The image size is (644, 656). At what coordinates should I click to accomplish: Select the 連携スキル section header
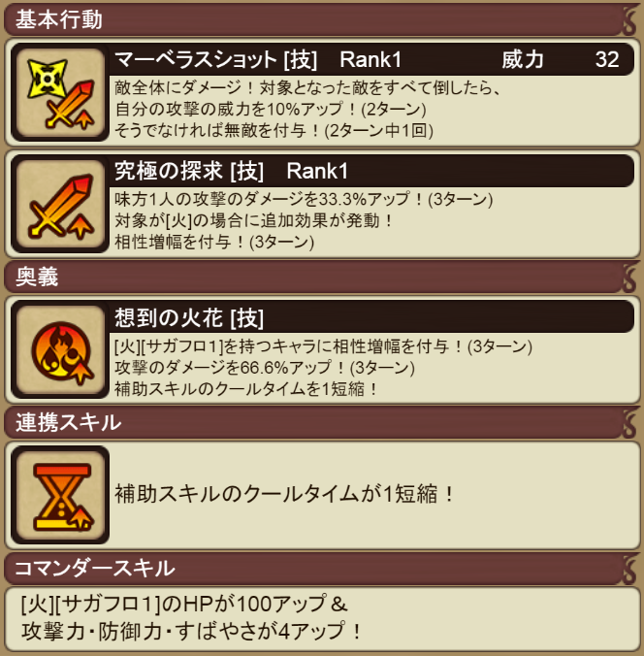322,422
